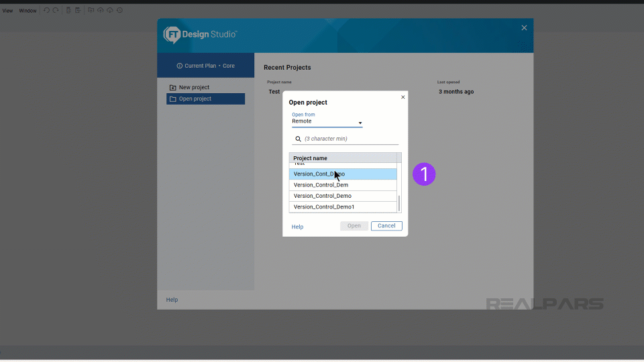Select the highlighted Version_Cont_Demo row

point(343,174)
